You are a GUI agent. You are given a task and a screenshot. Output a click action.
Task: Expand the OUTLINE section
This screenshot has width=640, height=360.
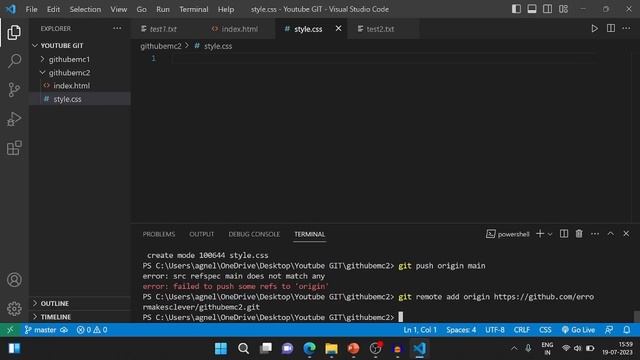click(80, 303)
